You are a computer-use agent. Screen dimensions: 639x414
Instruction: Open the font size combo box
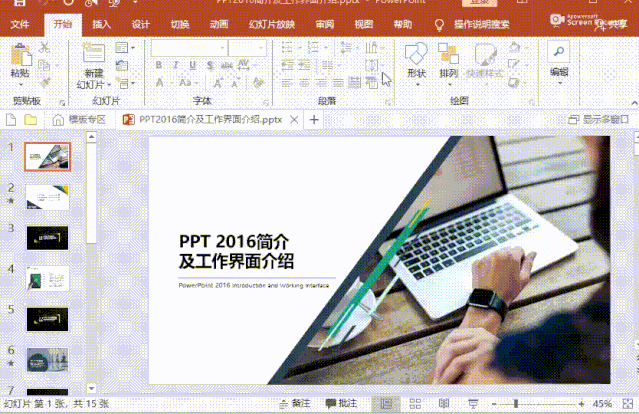(247, 48)
